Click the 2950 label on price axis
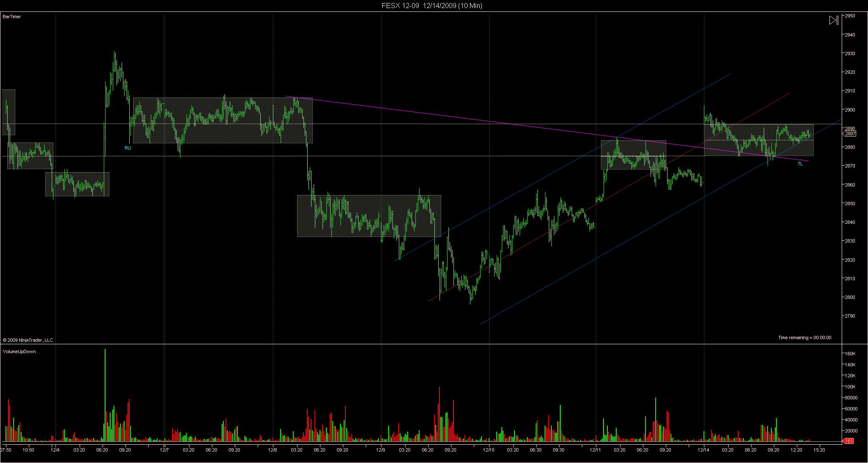This screenshot has height=463, width=868. pos(850,16)
